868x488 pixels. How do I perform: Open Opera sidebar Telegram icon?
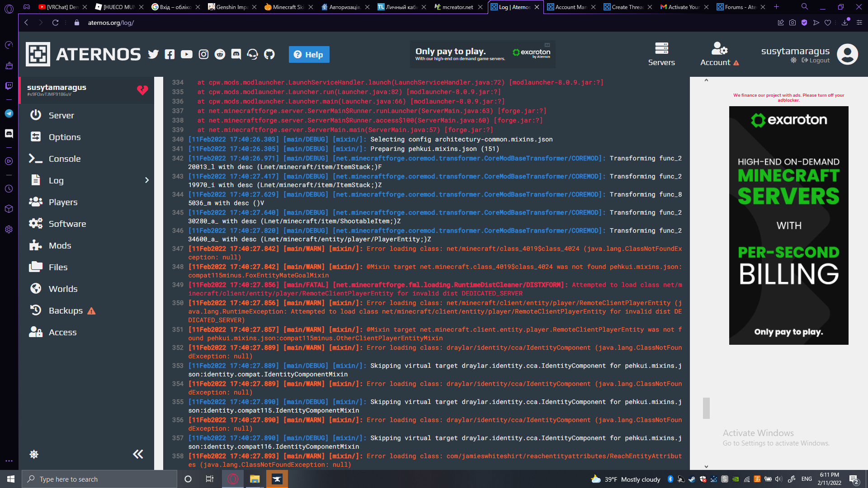pos(9,113)
